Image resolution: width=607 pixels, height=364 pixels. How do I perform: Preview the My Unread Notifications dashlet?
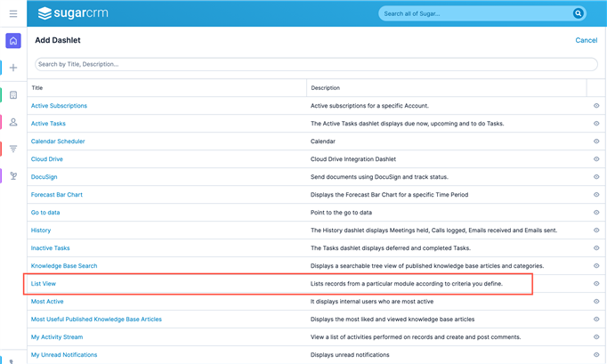pos(596,355)
